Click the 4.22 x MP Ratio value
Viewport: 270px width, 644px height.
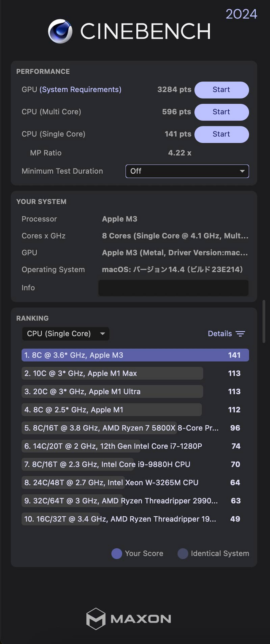click(180, 153)
